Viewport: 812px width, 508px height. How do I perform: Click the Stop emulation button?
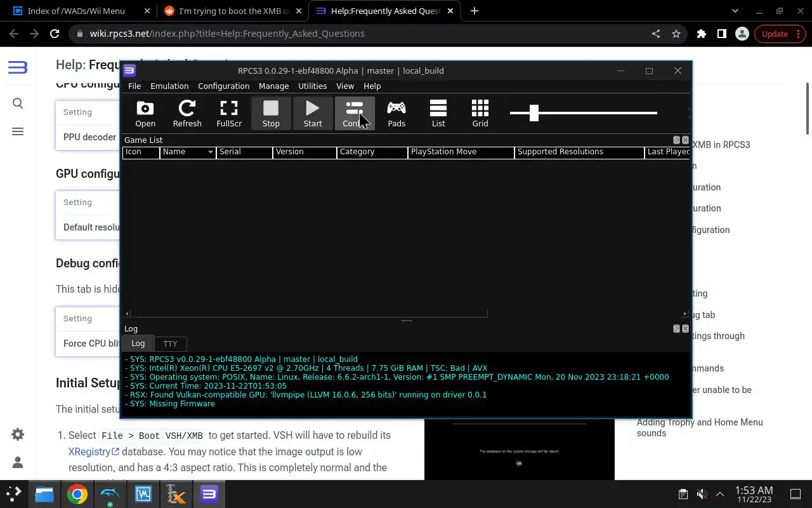(271, 114)
